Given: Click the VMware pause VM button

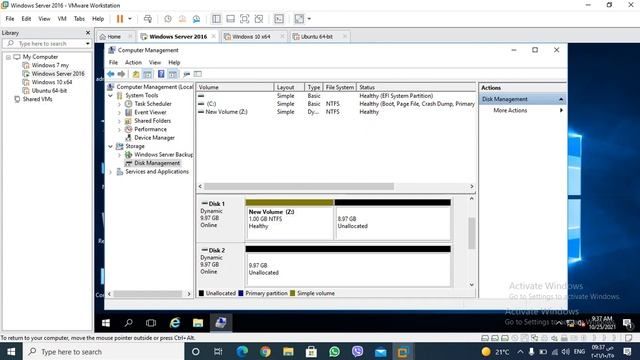Looking at the screenshot, I should pos(120,19).
